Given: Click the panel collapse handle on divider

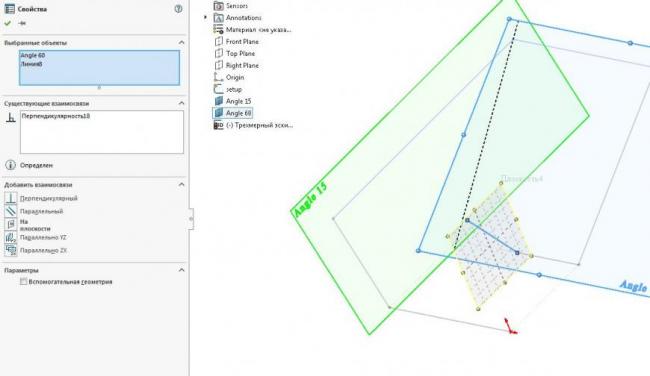Looking at the screenshot, I should [191, 219].
